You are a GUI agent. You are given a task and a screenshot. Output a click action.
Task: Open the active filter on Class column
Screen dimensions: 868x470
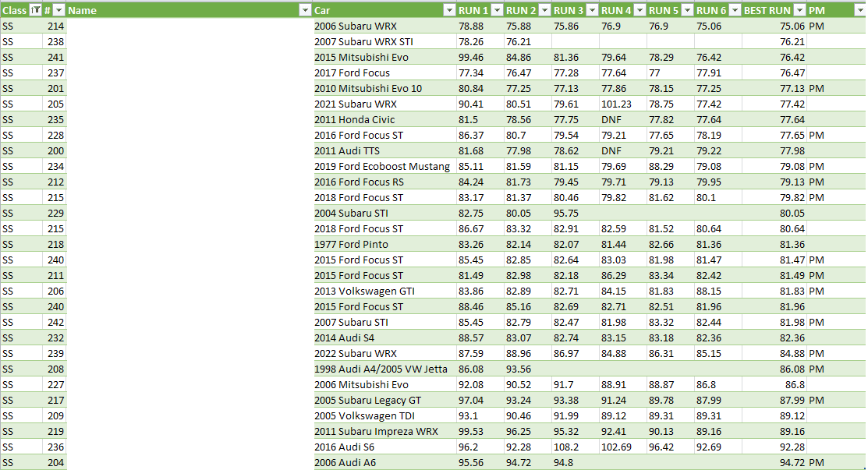coord(35,10)
